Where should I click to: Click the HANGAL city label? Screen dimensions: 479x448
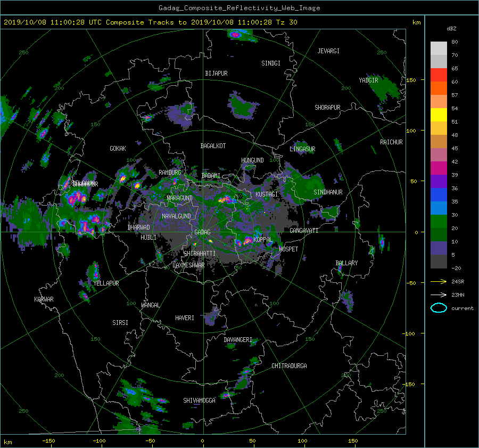(150, 305)
